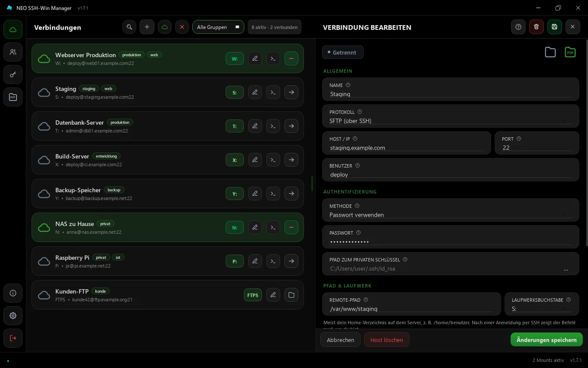
Task: Click the green FTP folder icon beside Getrennt
Action: click(x=570, y=52)
